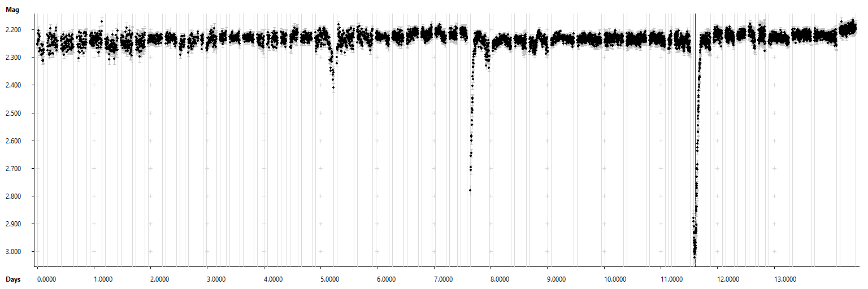Select the 2.600 magnitude tick label

point(13,141)
